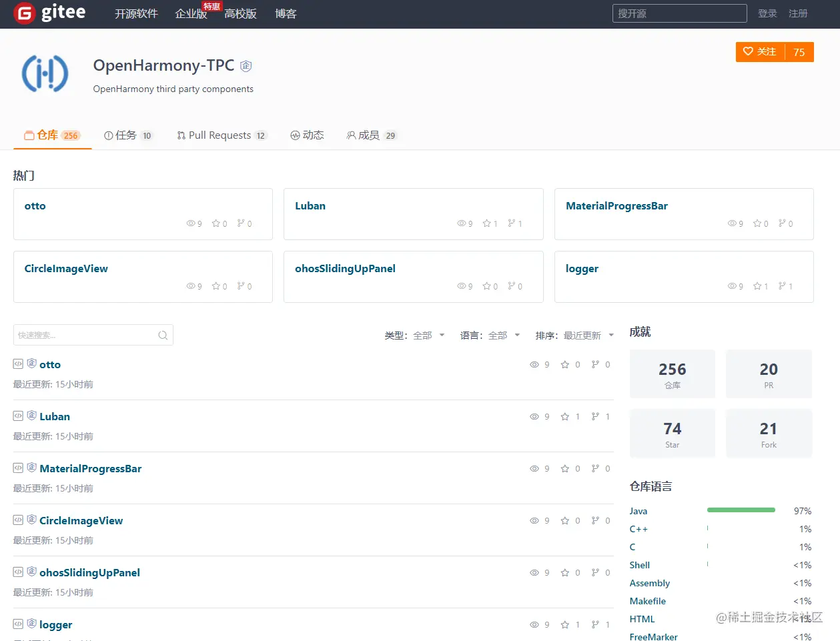Click the star icon on the Luban card
The height and width of the screenshot is (641, 840).
point(486,223)
